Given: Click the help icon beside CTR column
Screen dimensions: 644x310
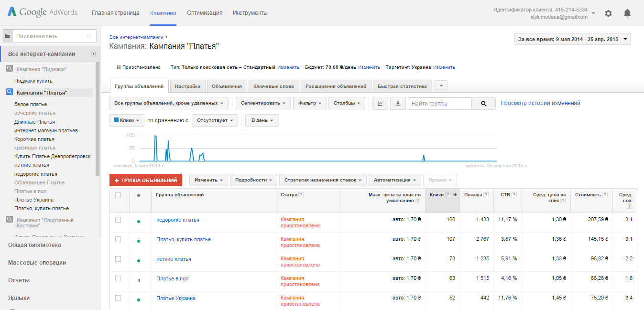Looking at the screenshot, I should (514, 195).
